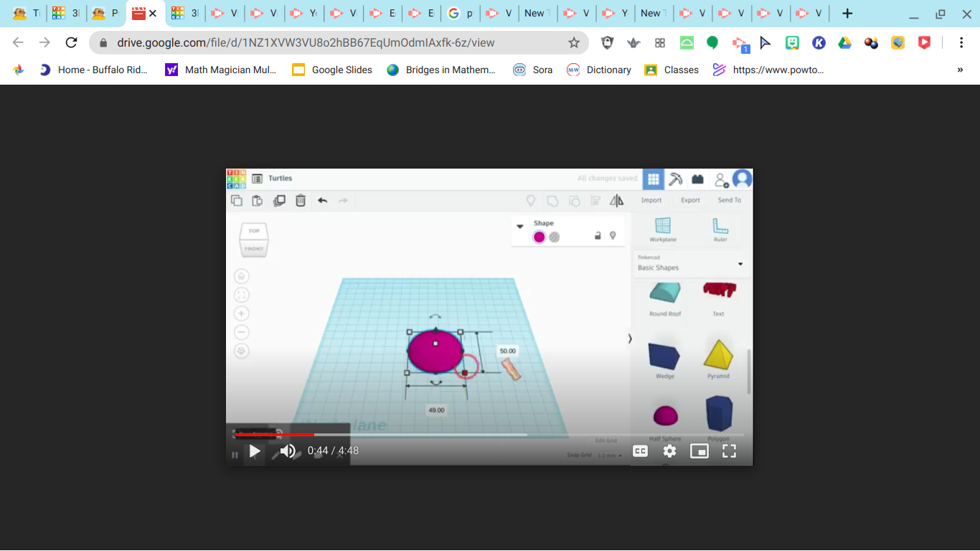Click the invite person icon
980x551 pixels.
pyautogui.click(x=721, y=179)
